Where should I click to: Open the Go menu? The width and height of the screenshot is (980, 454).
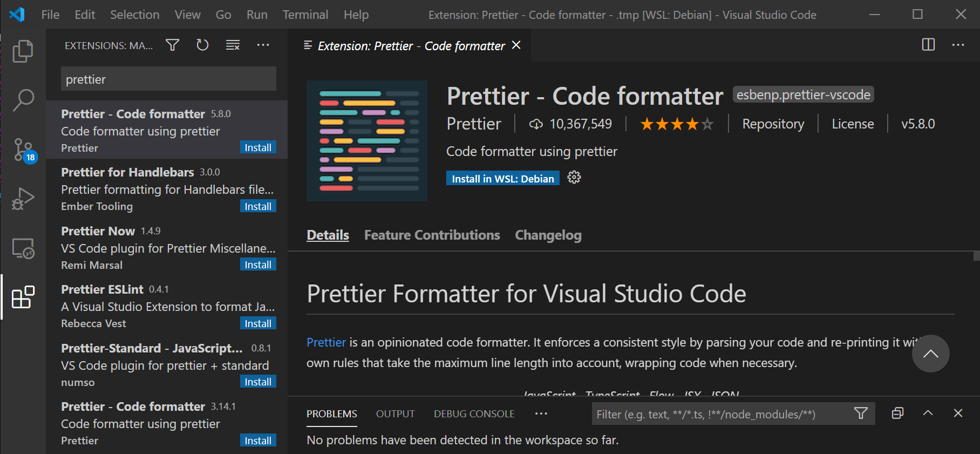(x=223, y=15)
